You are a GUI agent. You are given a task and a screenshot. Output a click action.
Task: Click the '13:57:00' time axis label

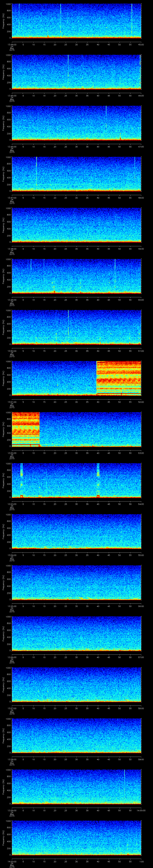[x=12, y=708]
